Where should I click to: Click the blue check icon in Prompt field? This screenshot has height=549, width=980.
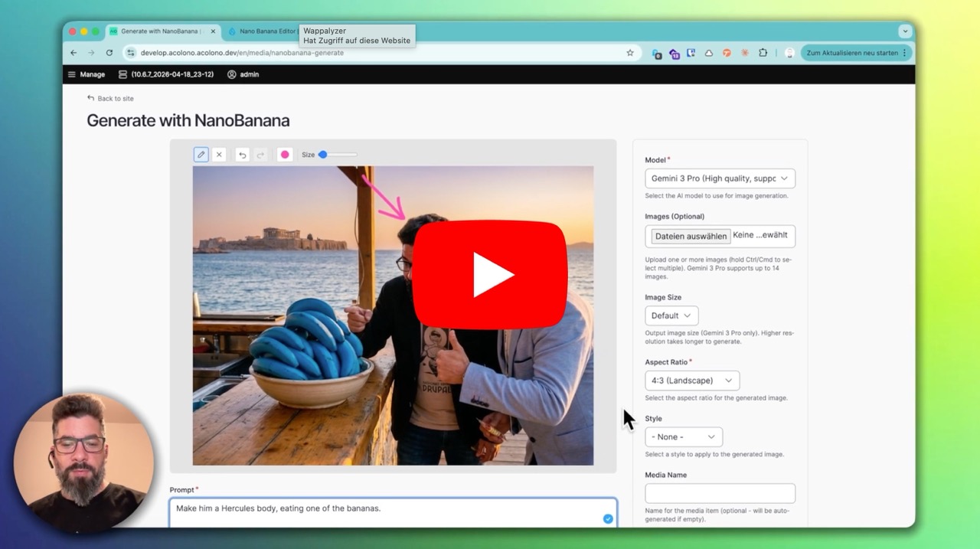pyautogui.click(x=608, y=518)
